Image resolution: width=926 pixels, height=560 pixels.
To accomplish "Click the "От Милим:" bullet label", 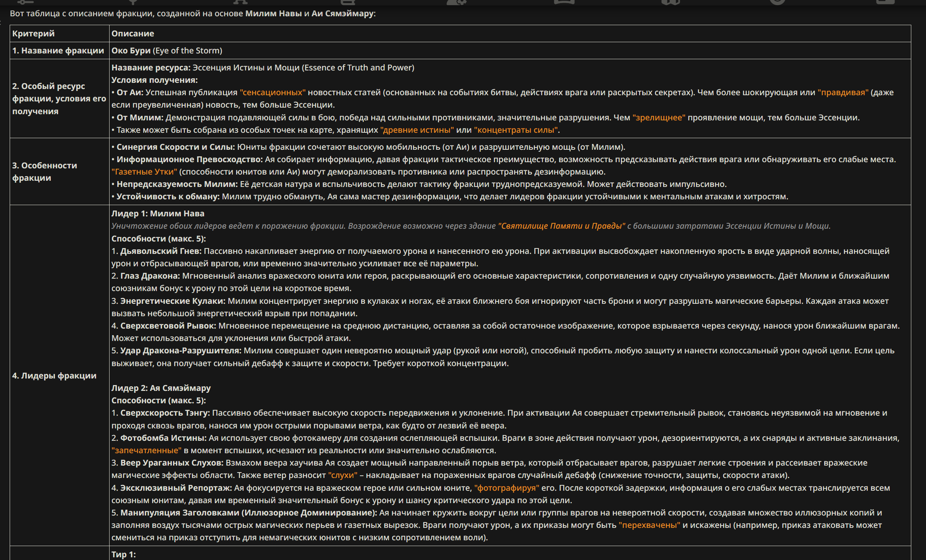I will 140,118.
